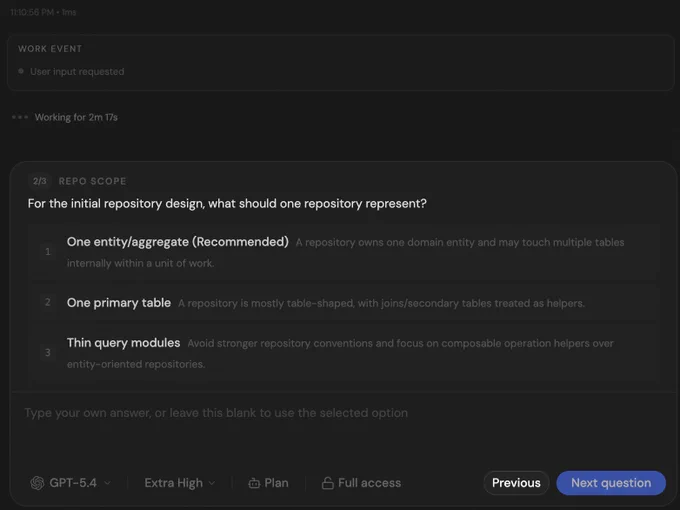680x510 pixels.
Task: Click the User input requested text
Action: coord(77,72)
